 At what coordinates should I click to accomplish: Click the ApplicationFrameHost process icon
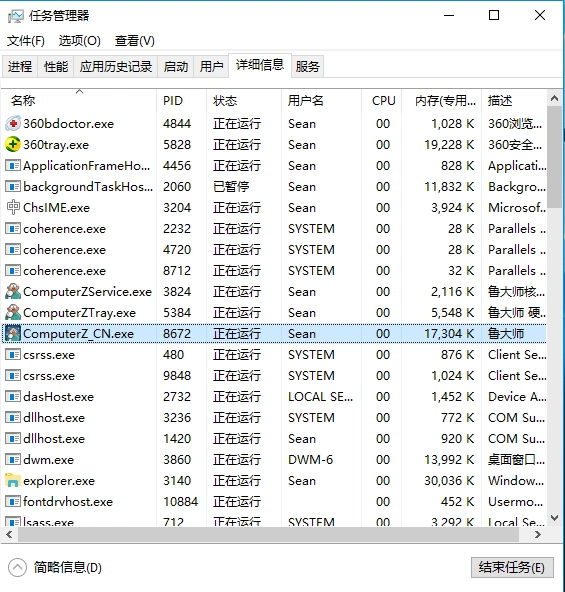(x=13, y=166)
